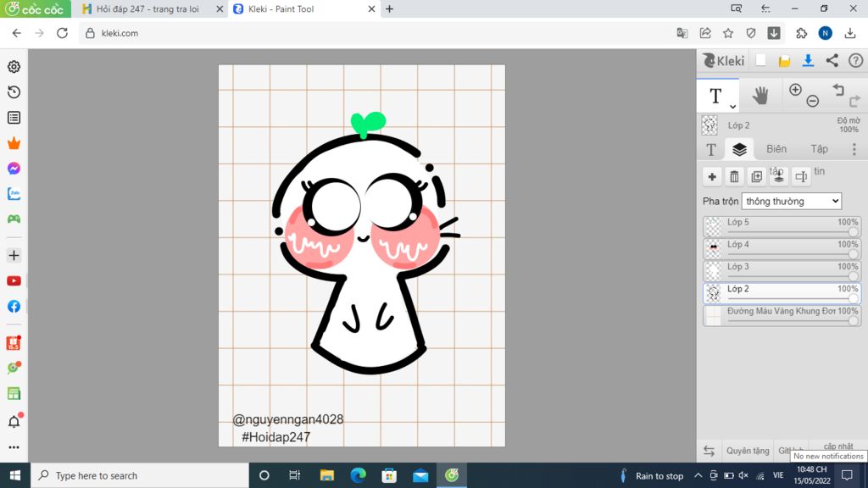The height and width of the screenshot is (488, 868).
Task: Open sidebar notifications bell
Action: pyautogui.click(x=14, y=422)
